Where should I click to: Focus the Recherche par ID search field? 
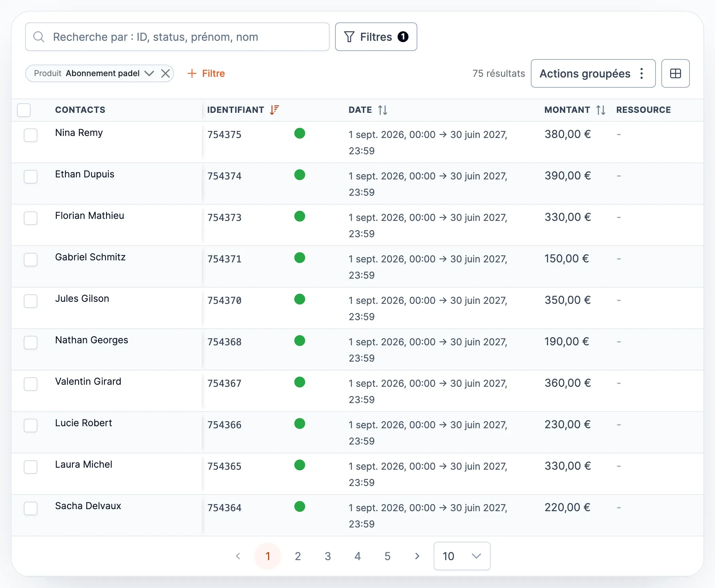[x=177, y=37]
